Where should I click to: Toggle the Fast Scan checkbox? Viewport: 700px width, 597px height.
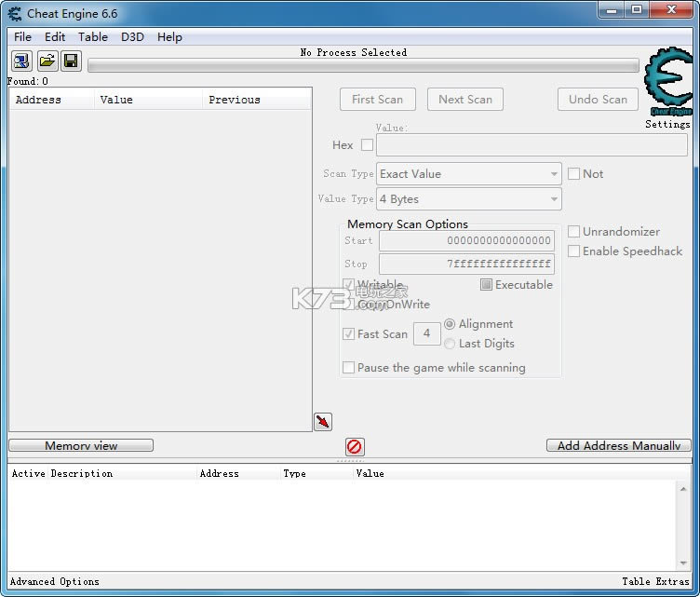349,334
